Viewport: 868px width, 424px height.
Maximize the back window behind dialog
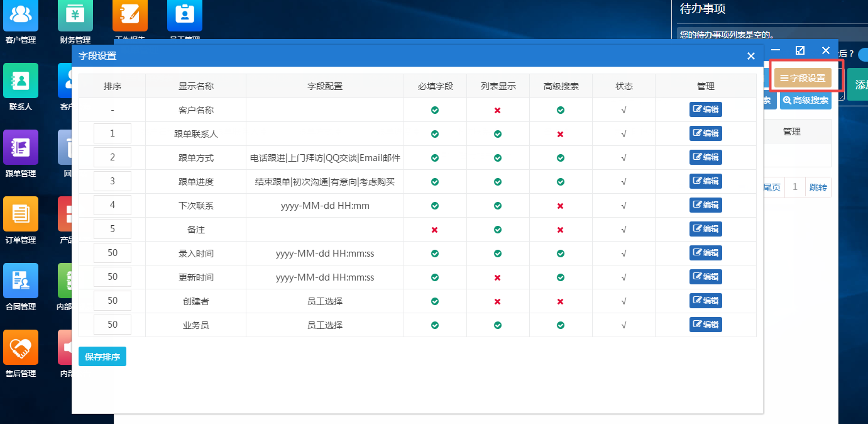click(800, 50)
